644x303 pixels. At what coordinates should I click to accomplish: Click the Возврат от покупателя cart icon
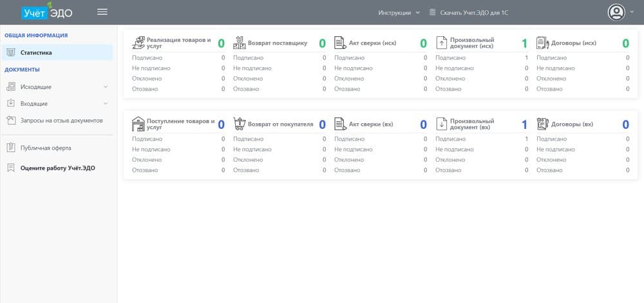(240, 124)
